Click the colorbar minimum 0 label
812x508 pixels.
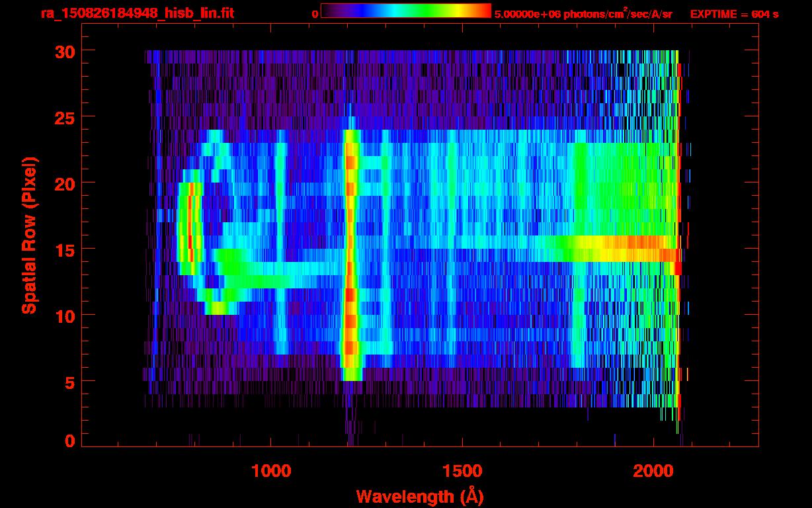click(315, 14)
